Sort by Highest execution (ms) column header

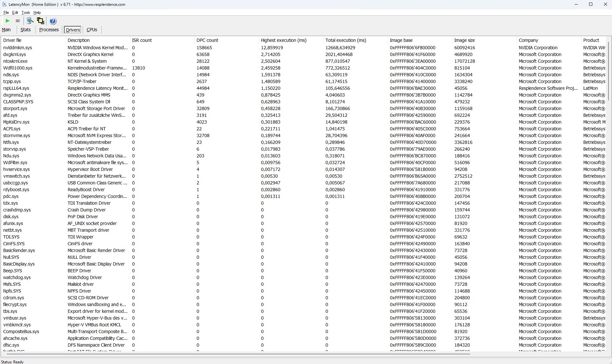pos(284,40)
